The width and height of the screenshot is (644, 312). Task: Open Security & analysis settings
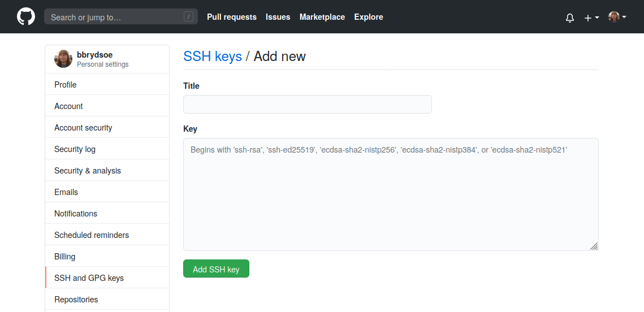coord(88,171)
